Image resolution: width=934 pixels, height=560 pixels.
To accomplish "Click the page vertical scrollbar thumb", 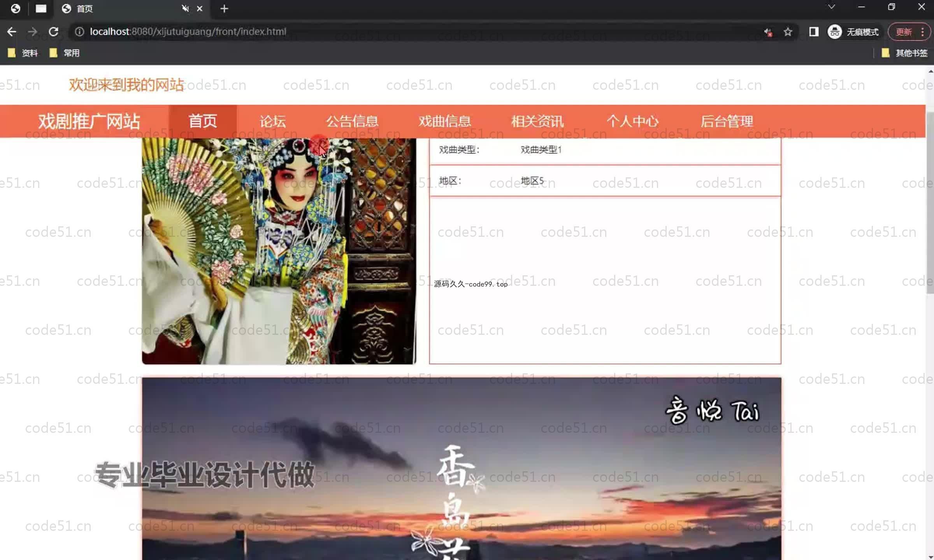I will pos(930,202).
